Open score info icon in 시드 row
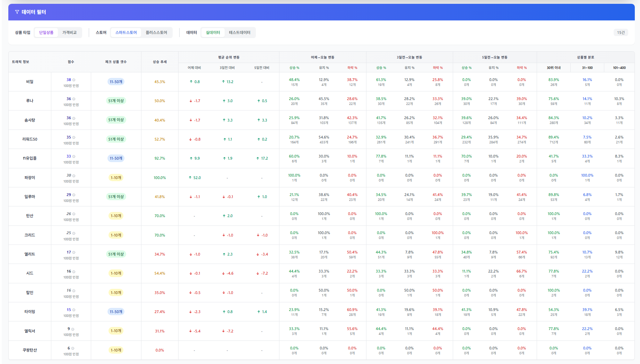Screen dimensions: 640x364 (74, 272)
